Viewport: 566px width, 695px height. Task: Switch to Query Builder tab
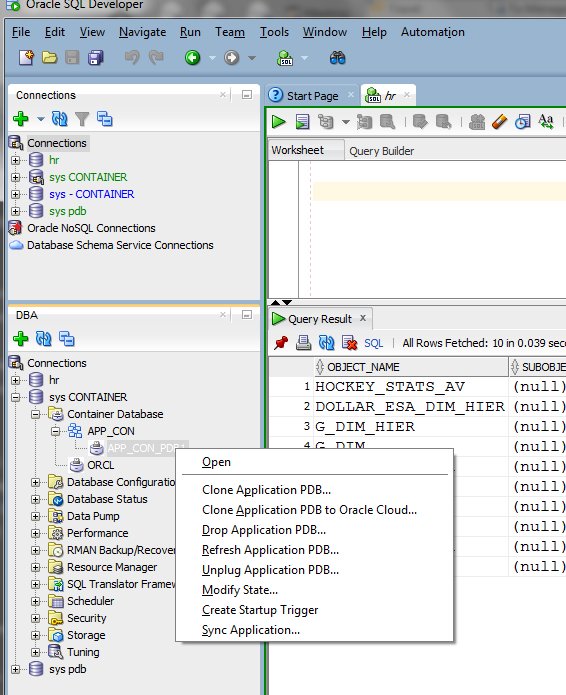click(381, 151)
